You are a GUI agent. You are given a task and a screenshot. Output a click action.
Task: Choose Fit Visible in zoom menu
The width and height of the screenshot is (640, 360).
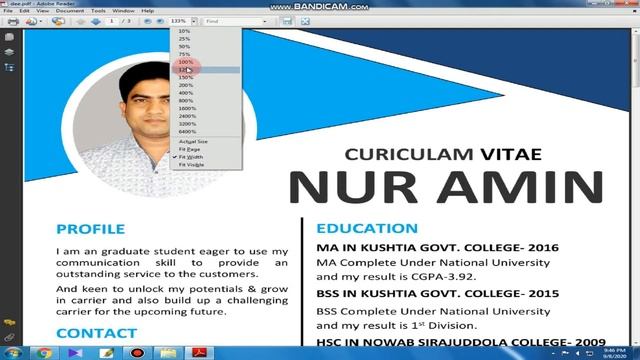(x=206, y=165)
